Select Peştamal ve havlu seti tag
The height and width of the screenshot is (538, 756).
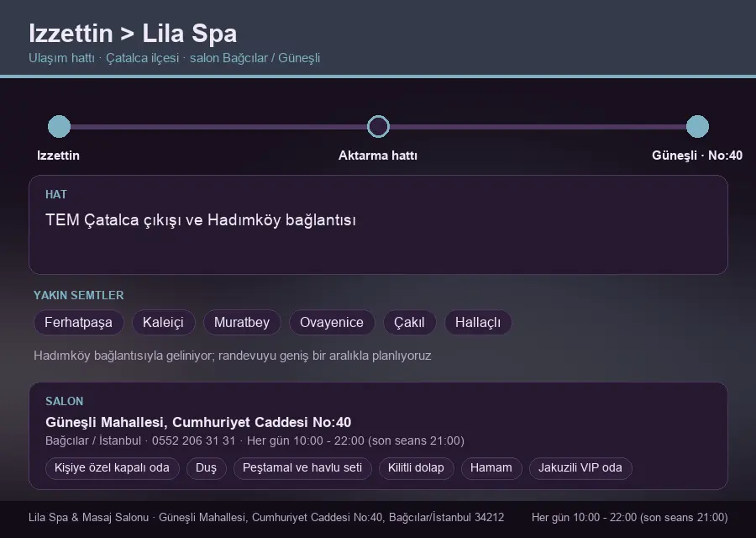[x=302, y=468]
